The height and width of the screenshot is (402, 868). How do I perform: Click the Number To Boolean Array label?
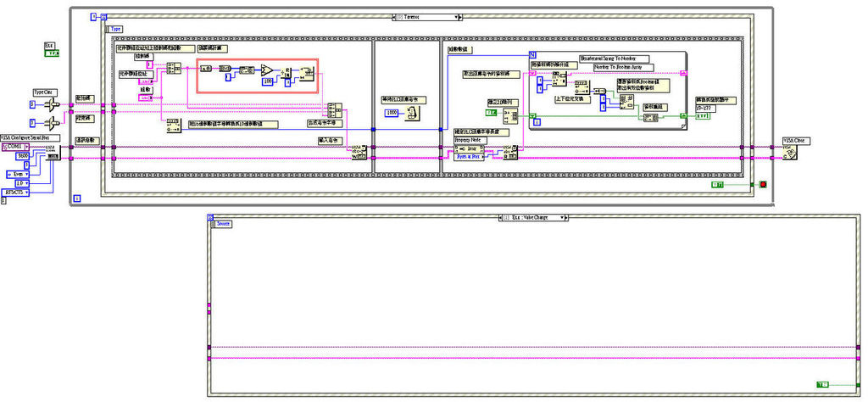pos(624,67)
